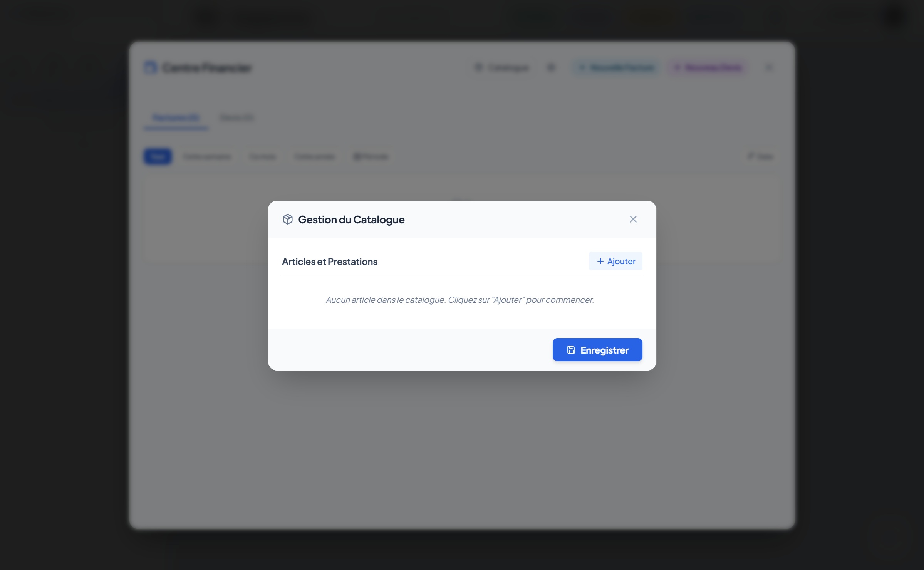Select the blue Tout filter chip
The height and width of the screenshot is (570, 924).
tap(158, 156)
